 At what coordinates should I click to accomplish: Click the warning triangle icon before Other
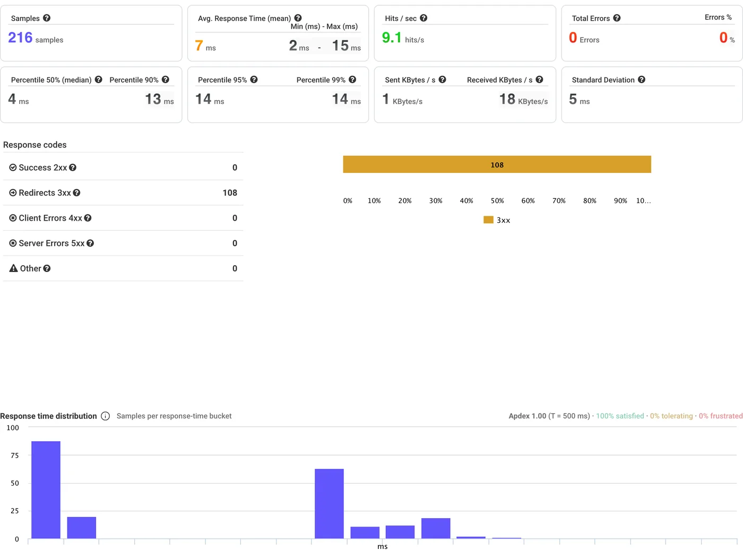pos(13,268)
